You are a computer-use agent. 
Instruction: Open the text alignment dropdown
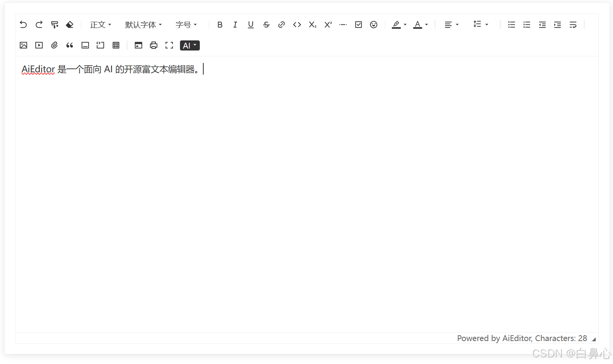452,24
